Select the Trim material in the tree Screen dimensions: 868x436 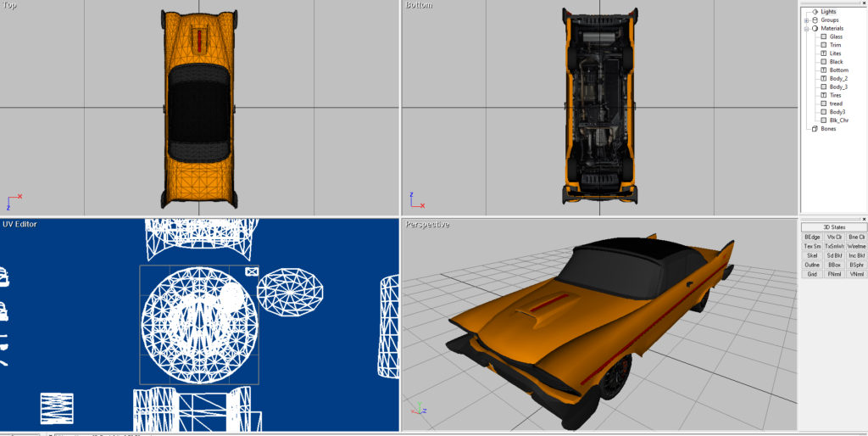click(836, 45)
